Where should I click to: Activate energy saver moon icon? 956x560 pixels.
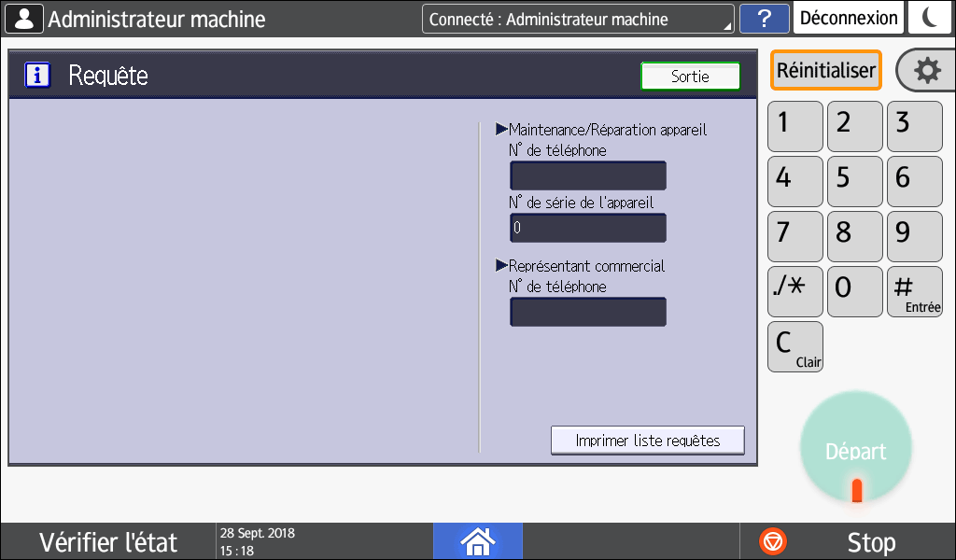click(930, 19)
